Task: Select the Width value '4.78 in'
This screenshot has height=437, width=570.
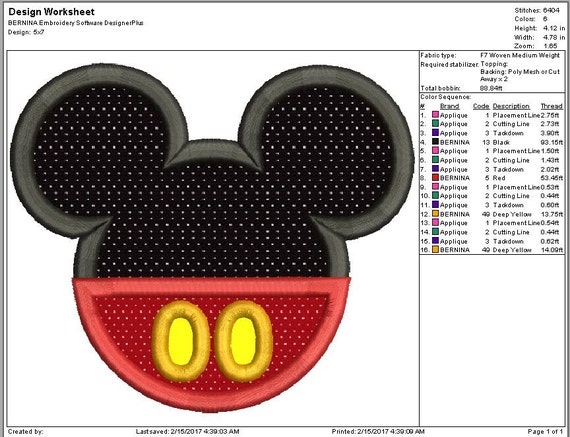Action: pos(554,37)
